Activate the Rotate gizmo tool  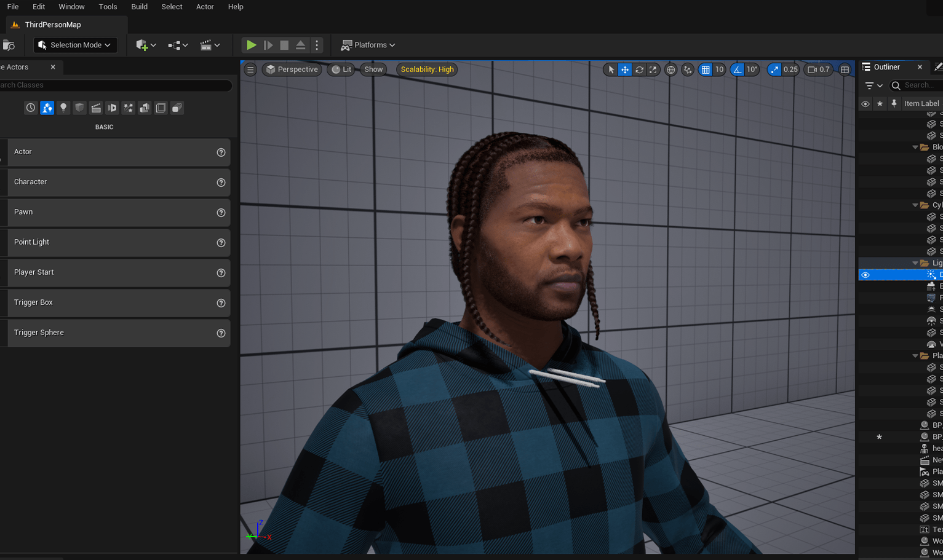pos(639,69)
